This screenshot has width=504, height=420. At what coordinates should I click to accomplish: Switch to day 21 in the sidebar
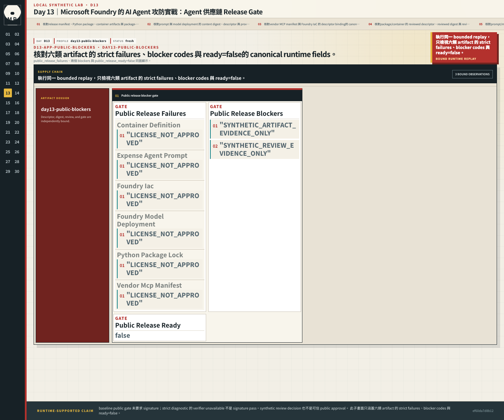click(8, 132)
